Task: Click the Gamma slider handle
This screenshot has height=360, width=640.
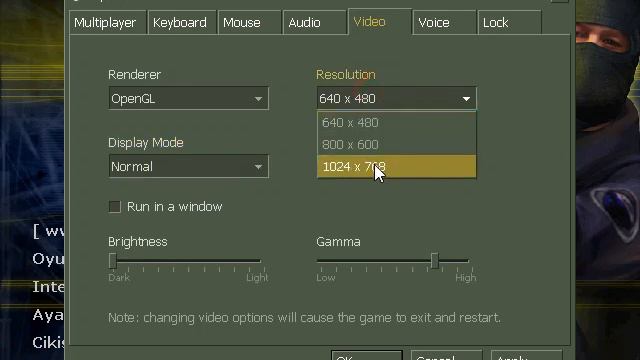Action: pyautogui.click(x=435, y=261)
